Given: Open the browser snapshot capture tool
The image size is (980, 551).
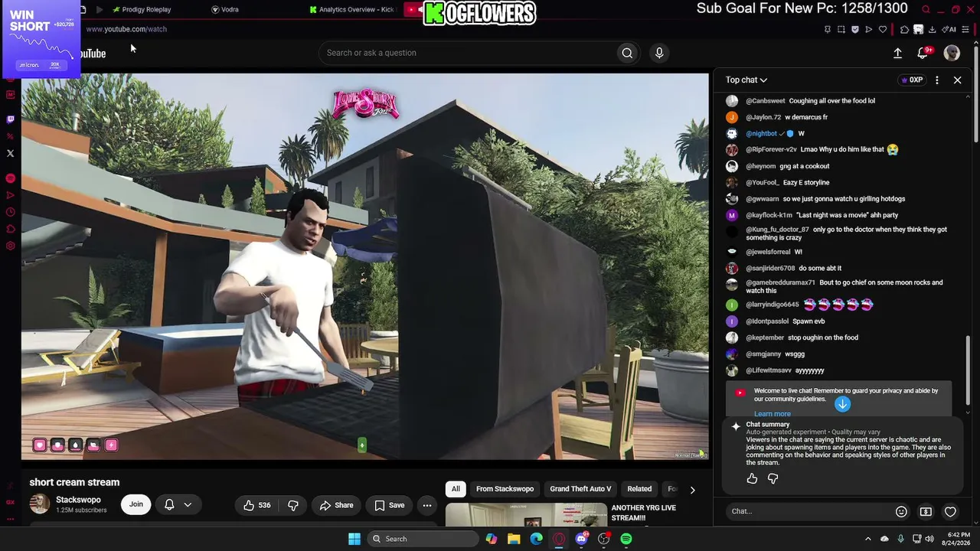Looking at the screenshot, I should 841,30.
